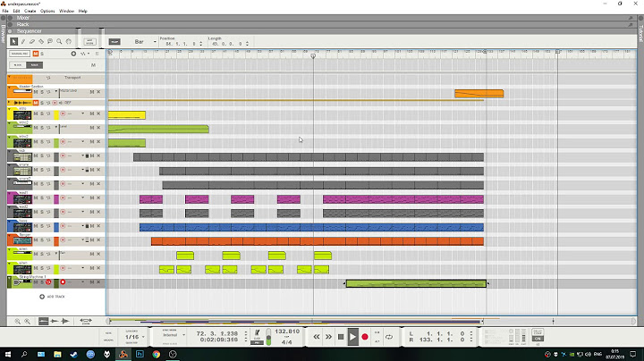Screen dimensions: 644x361
Task: Step the Position value spinner
Action: click(201, 44)
